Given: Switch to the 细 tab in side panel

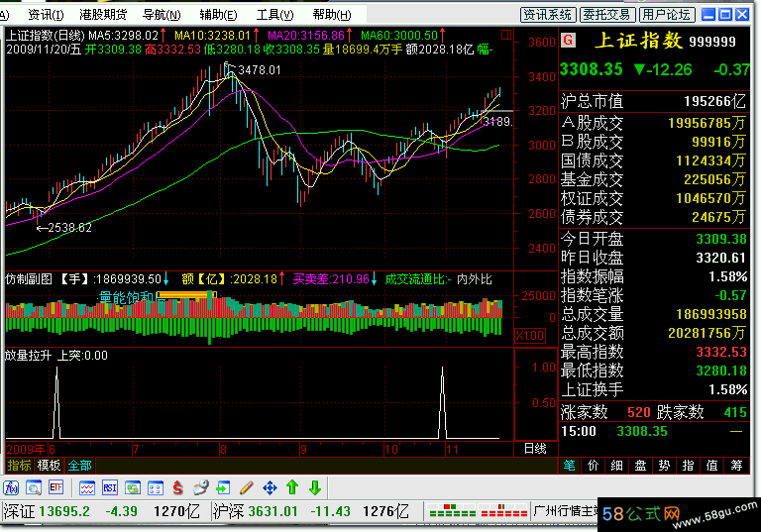Looking at the screenshot, I should click(x=617, y=466).
